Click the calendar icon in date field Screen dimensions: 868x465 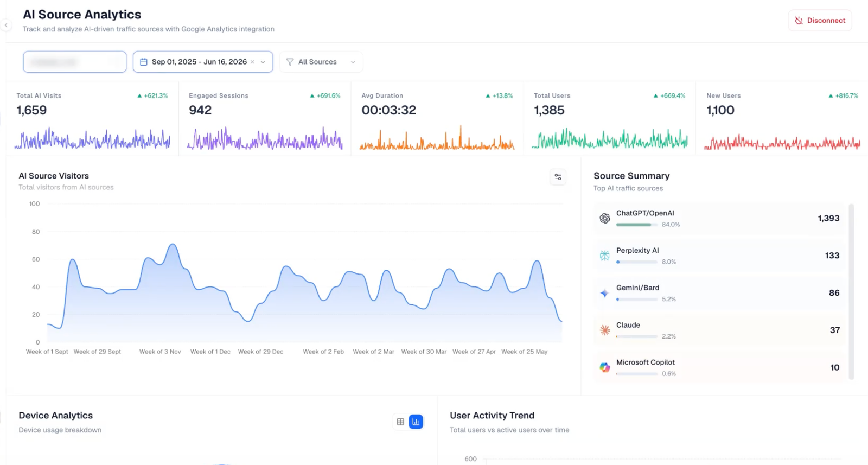[143, 62]
